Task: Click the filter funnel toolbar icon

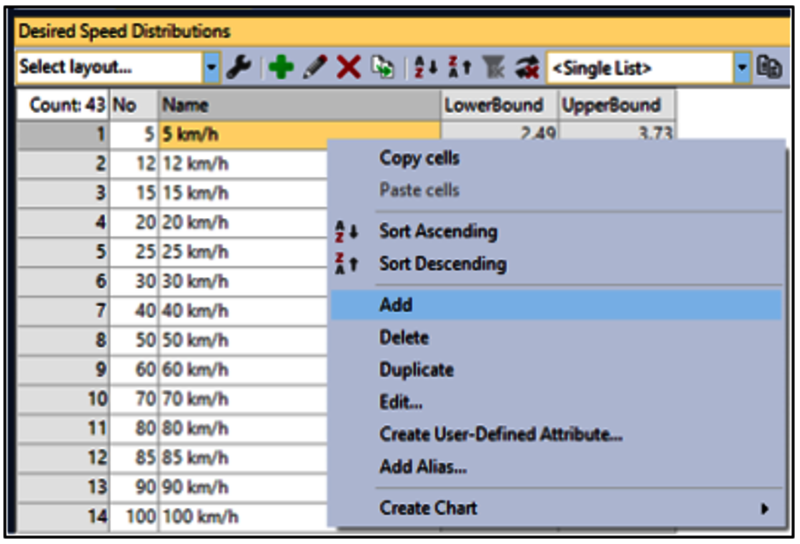Action: [x=489, y=68]
